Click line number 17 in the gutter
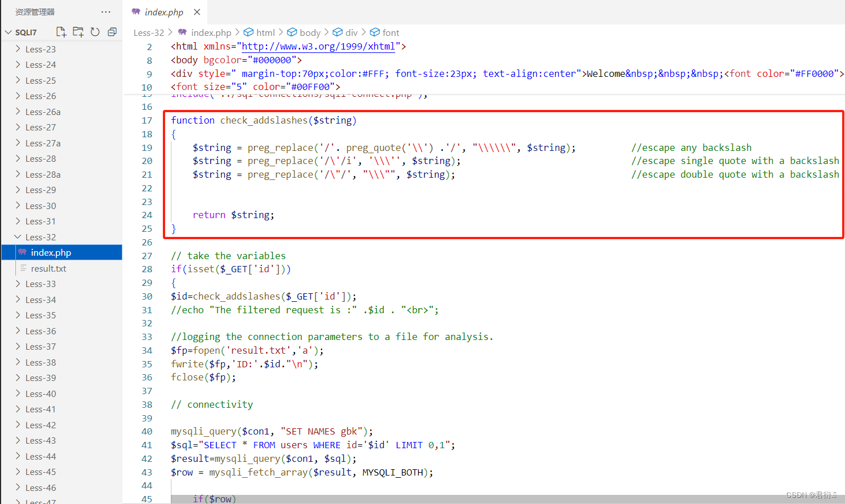This screenshot has height=504, width=845. 147,120
